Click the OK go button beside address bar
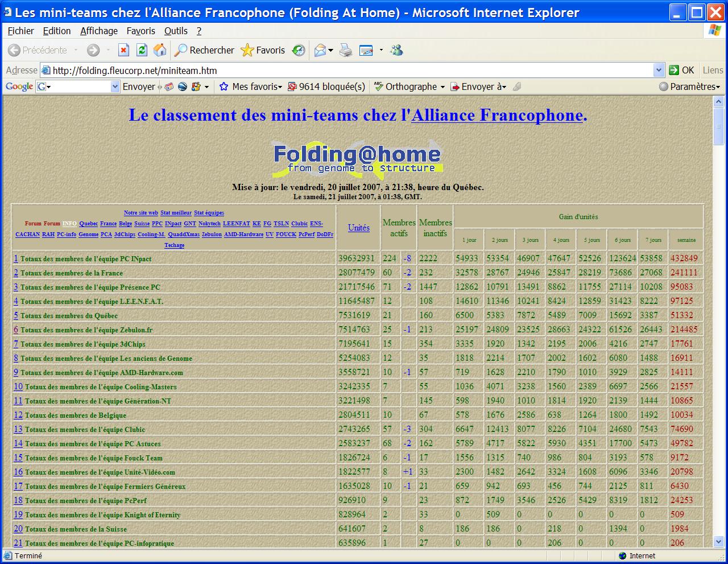The image size is (728, 564). [x=681, y=71]
